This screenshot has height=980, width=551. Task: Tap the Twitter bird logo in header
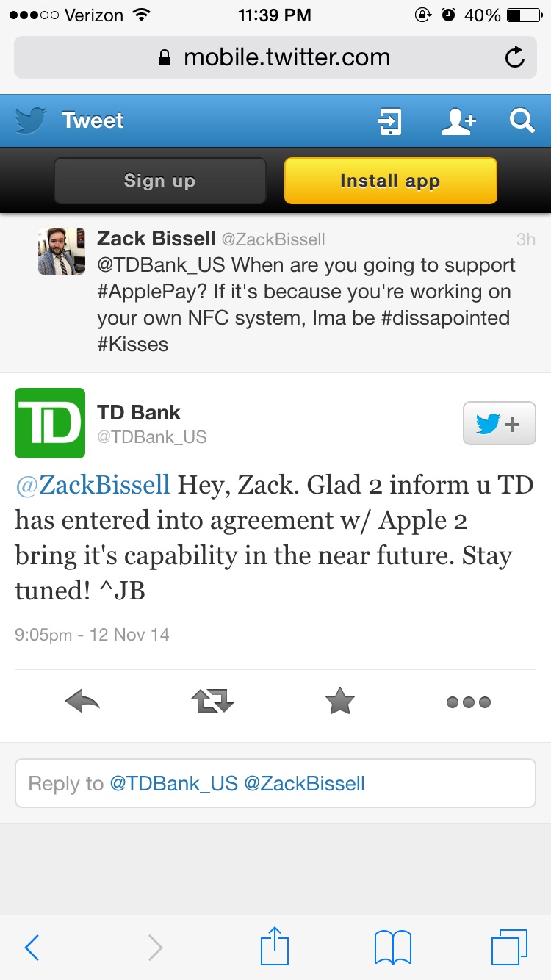point(30,120)
